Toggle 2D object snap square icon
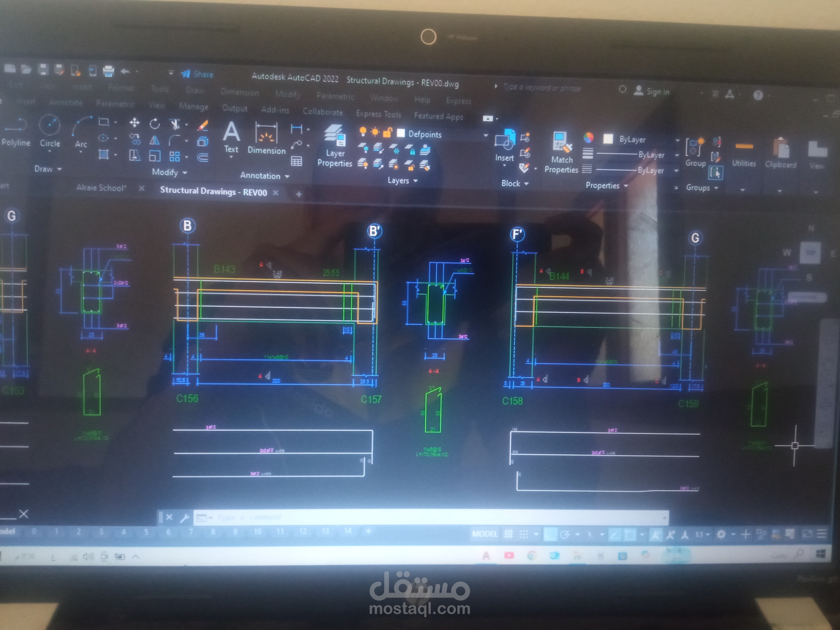 (x=630, y=535)
